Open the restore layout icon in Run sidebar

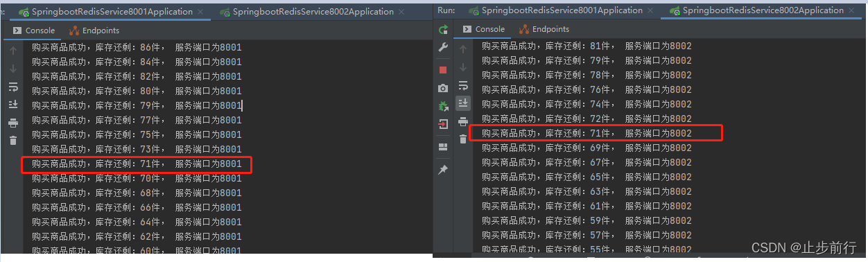pos(444,147)
